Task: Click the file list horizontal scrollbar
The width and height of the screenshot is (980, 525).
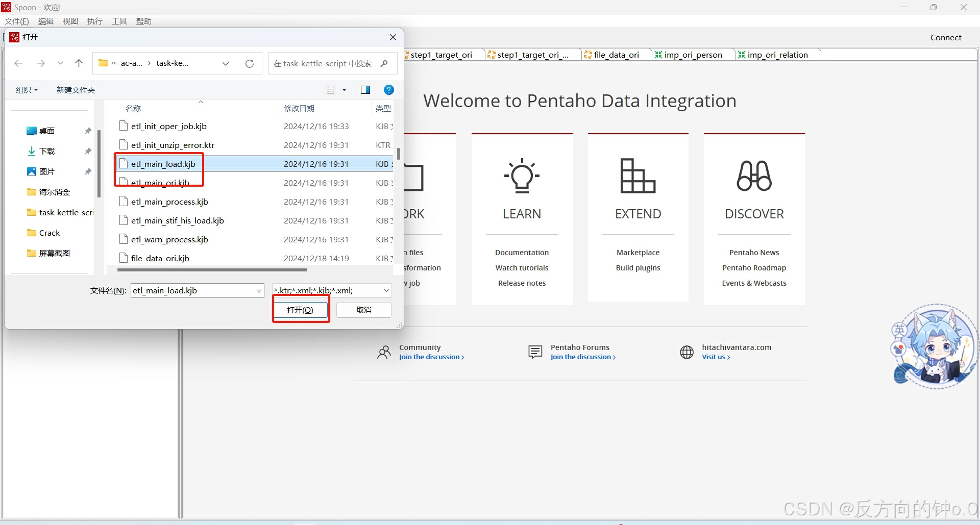Action: (x=212, y=270)
